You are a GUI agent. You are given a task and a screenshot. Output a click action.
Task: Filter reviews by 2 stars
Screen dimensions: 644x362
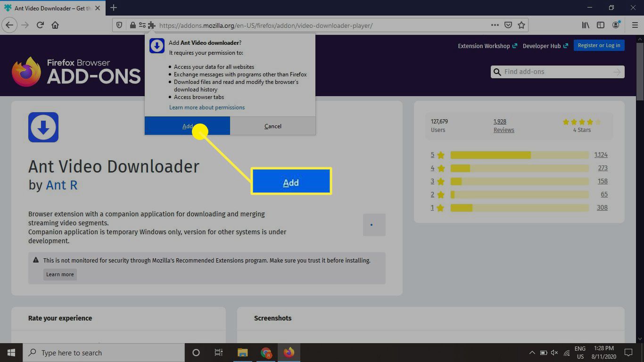[438, 195]
